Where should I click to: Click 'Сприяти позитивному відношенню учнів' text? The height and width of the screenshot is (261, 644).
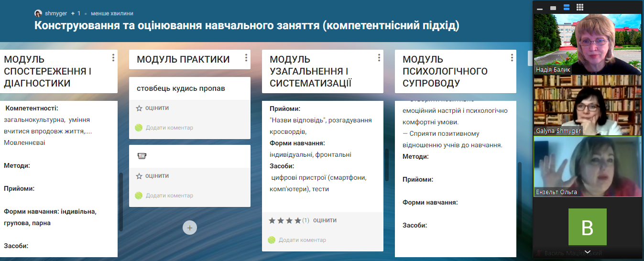pyautogui.click(x=452, y=139)
